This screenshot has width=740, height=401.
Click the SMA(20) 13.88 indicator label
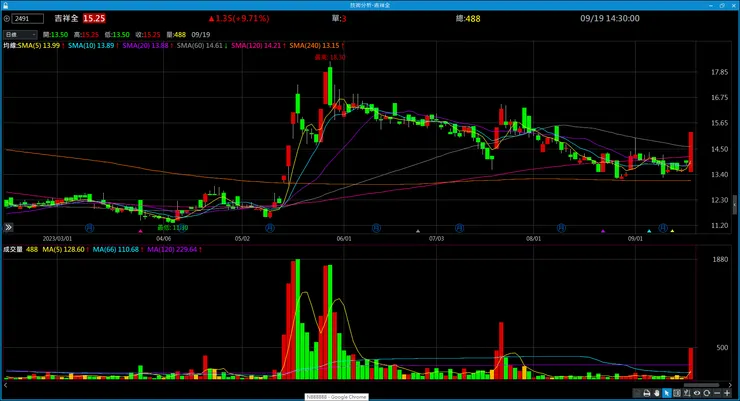(145, 46)
